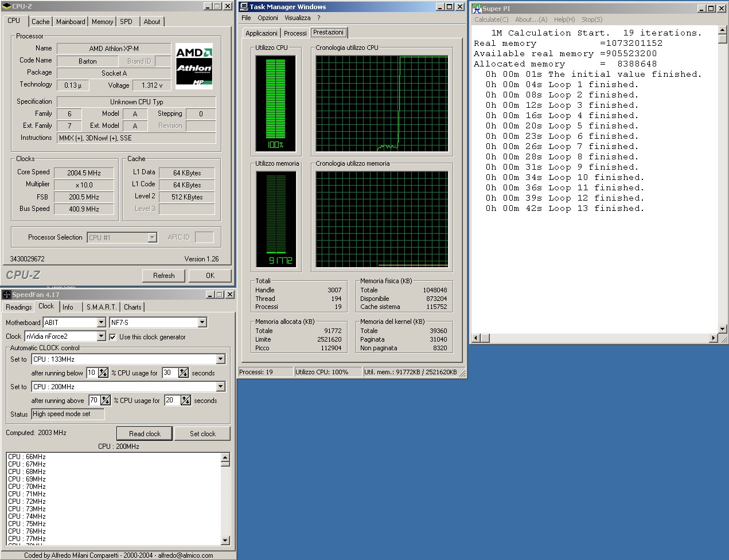Click the down arrow of the SpeedFan clock list scrollbar

225,540
